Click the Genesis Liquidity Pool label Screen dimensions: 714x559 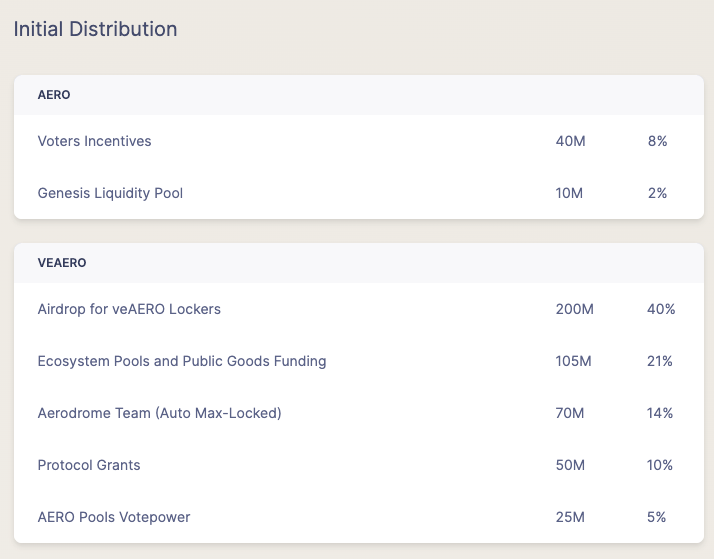point(110,193)
